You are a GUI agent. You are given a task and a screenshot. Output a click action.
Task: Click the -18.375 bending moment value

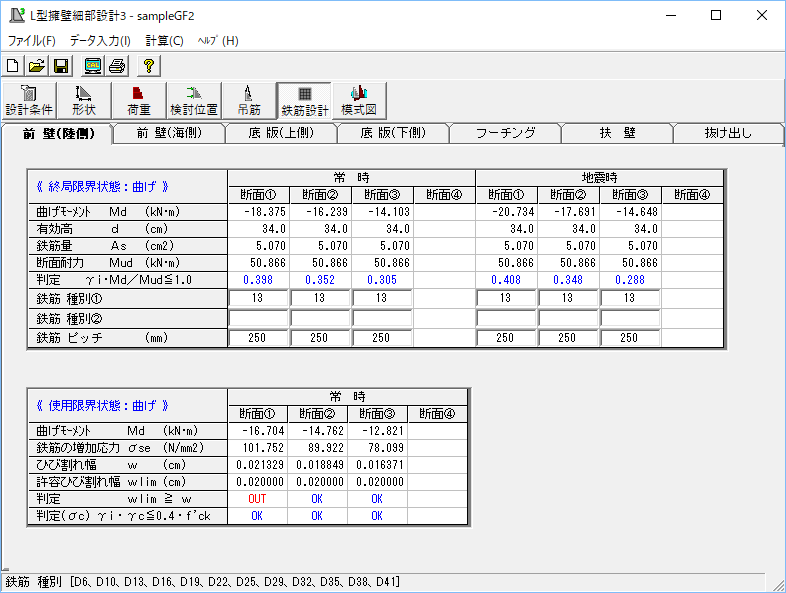[x=265, y=212]
